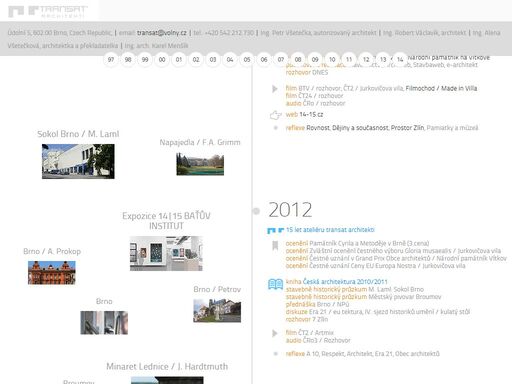The width and height of the screenshot is (512, 384).
Task: Select the hand icon next to web 14-15.cz
Action: (x=275, y=115)
